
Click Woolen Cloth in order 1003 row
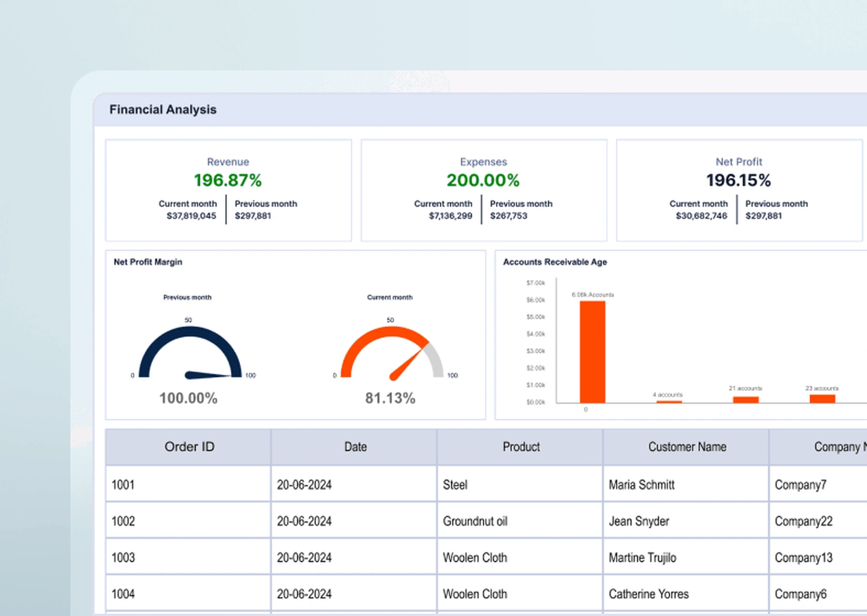point(520,557)
